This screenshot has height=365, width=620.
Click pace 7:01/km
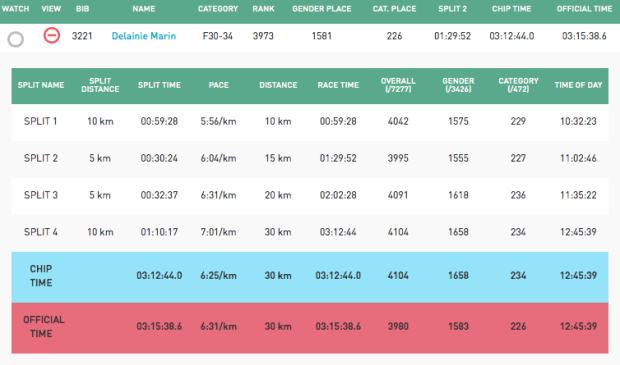click(x=218, y=232)
